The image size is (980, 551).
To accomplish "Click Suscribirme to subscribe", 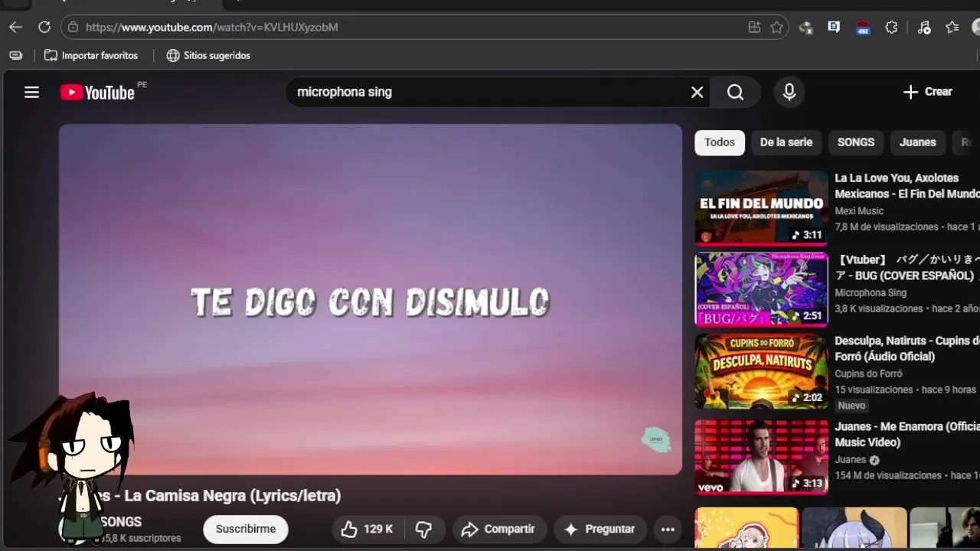I will [x=246, y=529].
